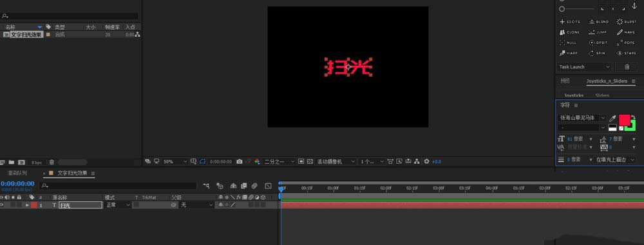The height and width of the screenshot is (245, 644).
Task: Click the timeline layer search field
Action: tap(118, 186)
